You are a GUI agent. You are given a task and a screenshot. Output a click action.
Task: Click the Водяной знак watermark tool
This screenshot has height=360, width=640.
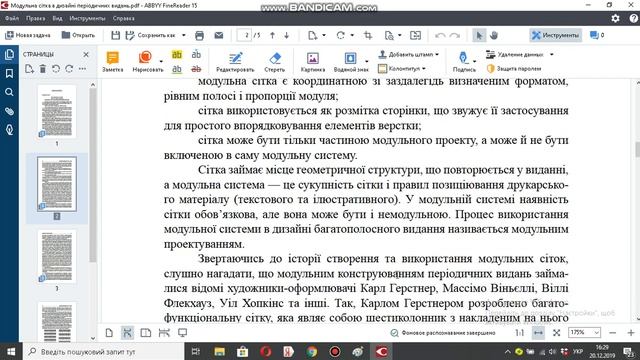[x=351, y=62]
